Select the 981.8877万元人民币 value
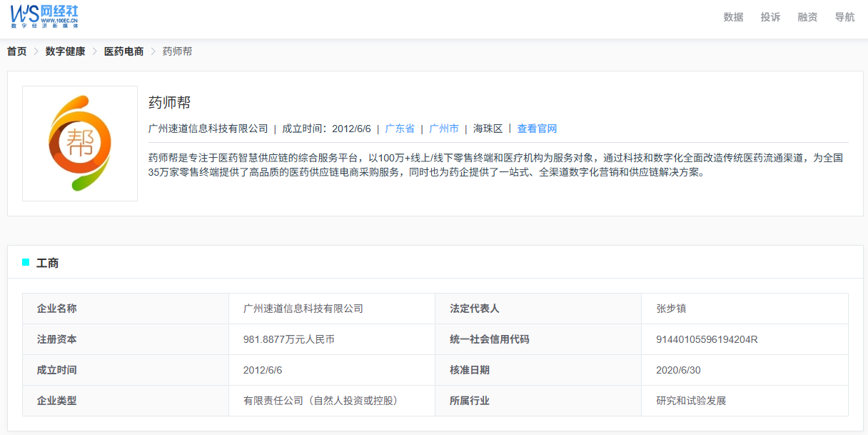 [289, 339]
